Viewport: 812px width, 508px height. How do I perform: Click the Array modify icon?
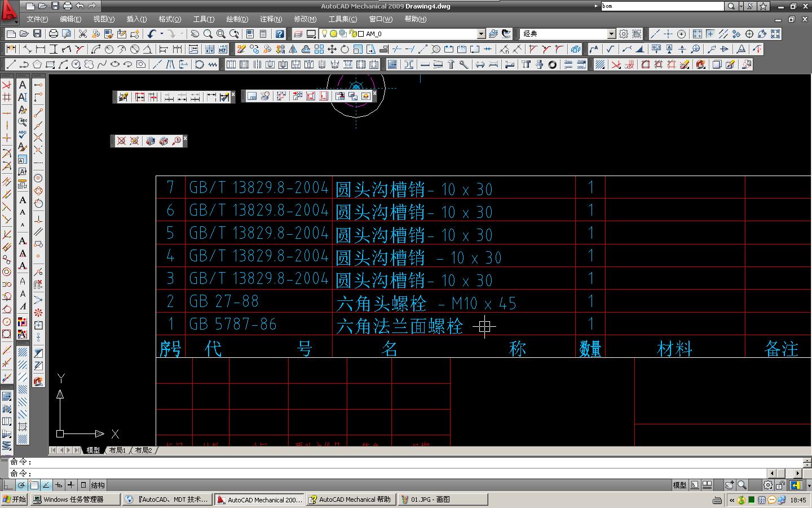319,50
